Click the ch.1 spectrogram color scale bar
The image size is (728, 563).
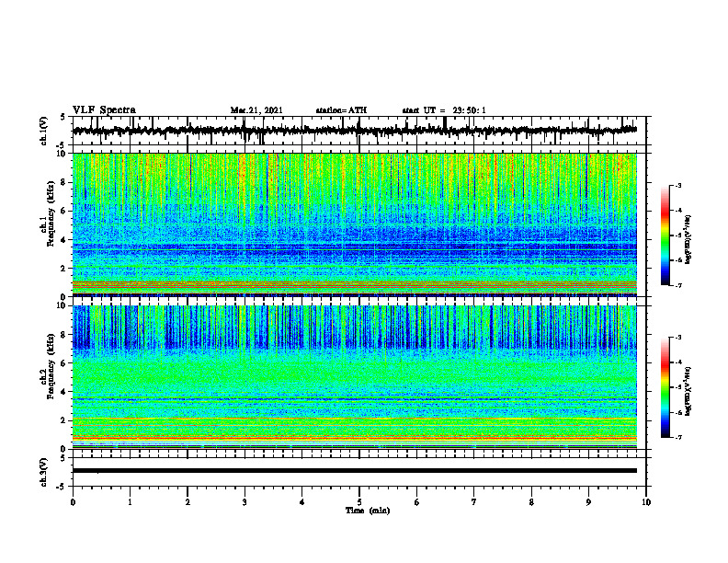click(665, 236)
